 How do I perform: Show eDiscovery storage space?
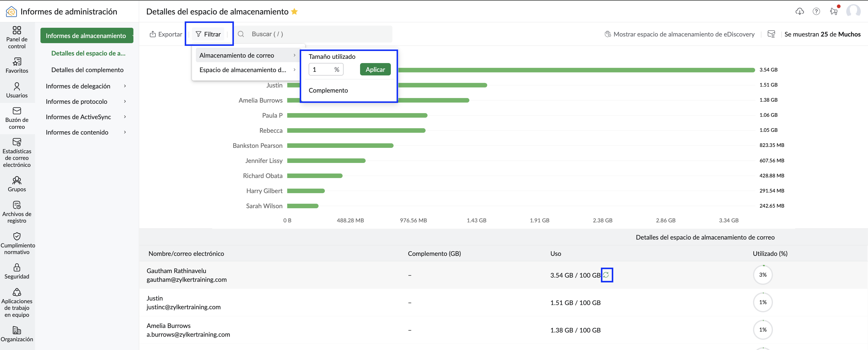coord(680,34)
